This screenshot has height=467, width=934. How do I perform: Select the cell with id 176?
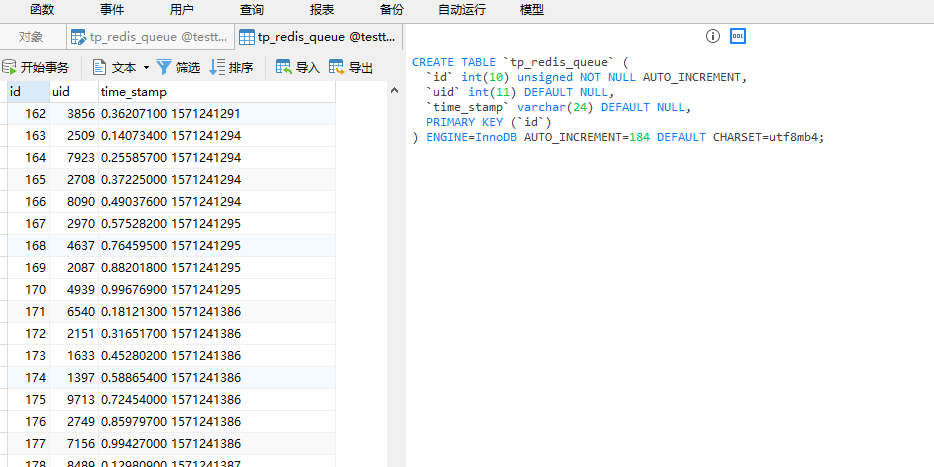point(28,422)
